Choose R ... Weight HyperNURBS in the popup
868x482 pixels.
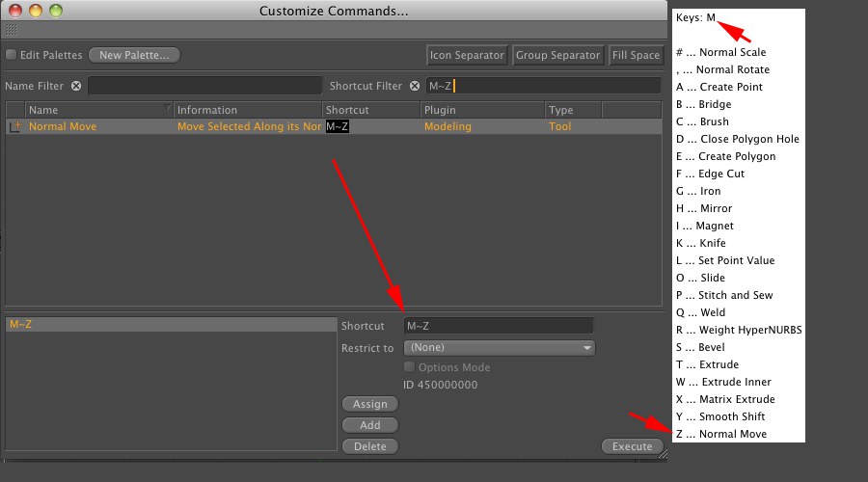[739, 330]
